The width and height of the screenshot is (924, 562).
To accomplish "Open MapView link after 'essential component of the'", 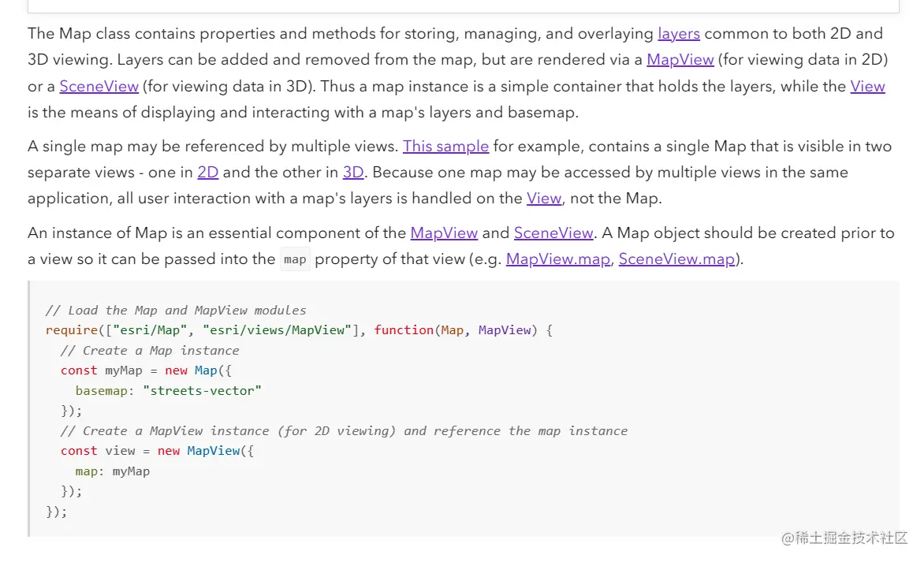I will pos(444,233).
